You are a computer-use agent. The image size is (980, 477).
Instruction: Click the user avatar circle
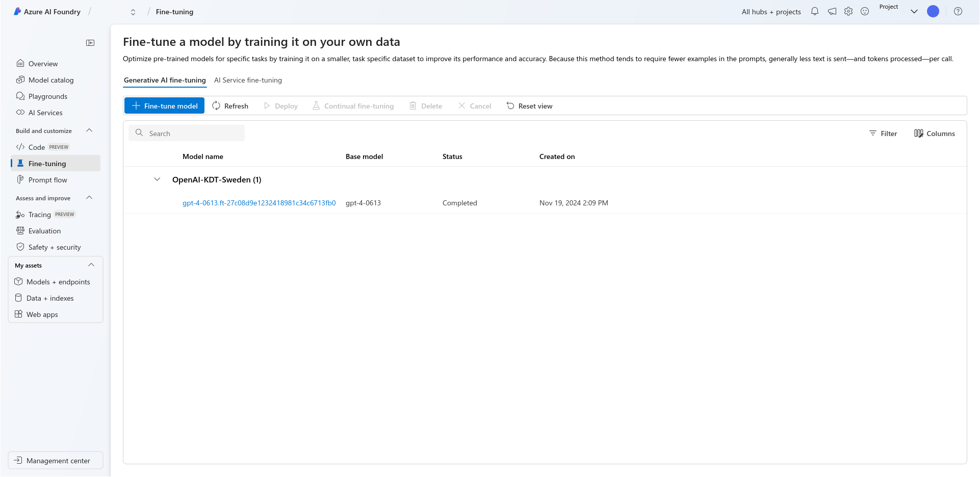click(x=933, y=11)
